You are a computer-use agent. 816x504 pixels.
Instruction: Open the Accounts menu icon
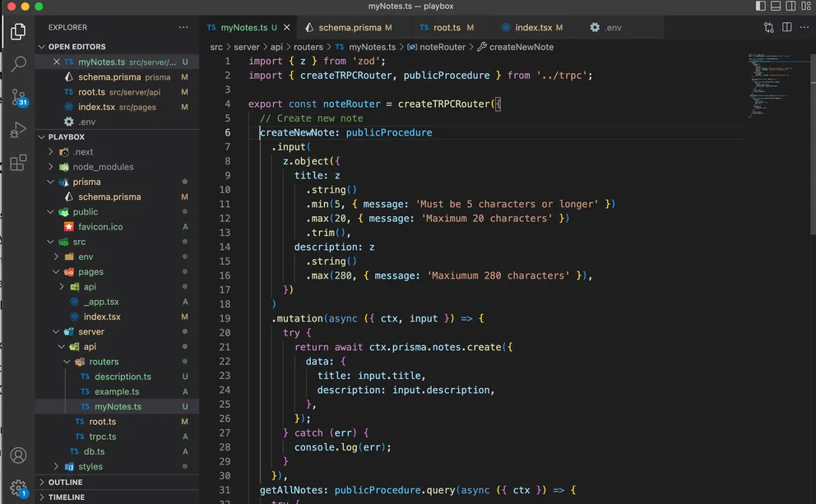(x=18, y=455)
